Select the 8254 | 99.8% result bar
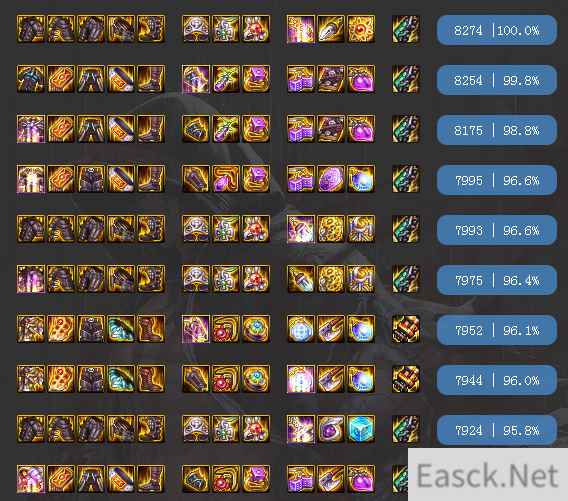 click(x=496, y=80)
